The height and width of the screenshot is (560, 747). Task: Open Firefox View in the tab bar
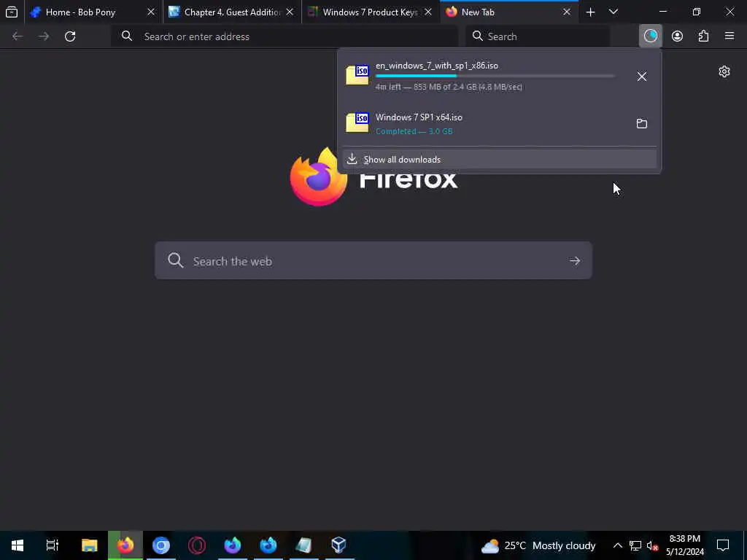tap(12, 12)
